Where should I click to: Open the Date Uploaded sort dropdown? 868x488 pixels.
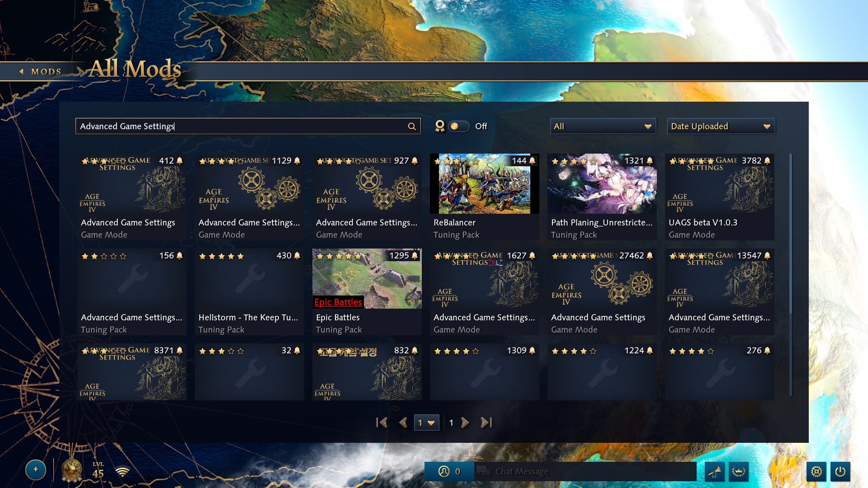[x=721, y=127]
